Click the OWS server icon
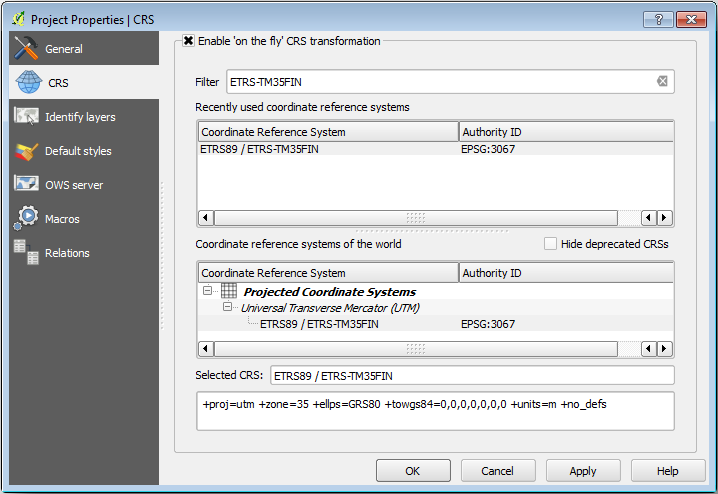The image size is (718, 494). pos(27,185)
